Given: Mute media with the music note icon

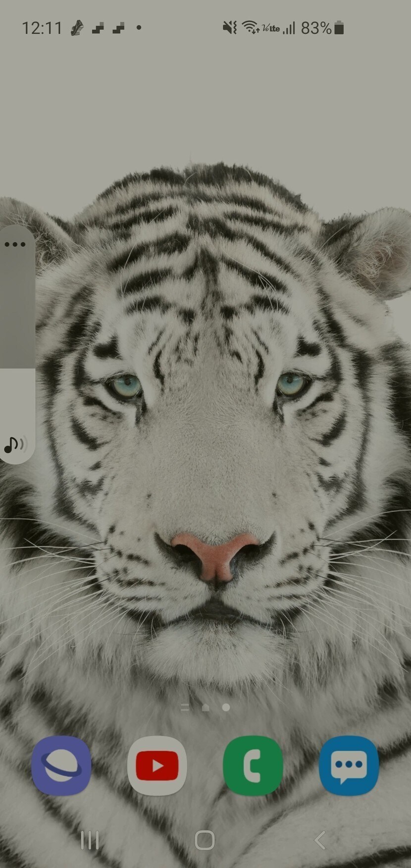Looking at the screenshot, I should coord(15,444).
